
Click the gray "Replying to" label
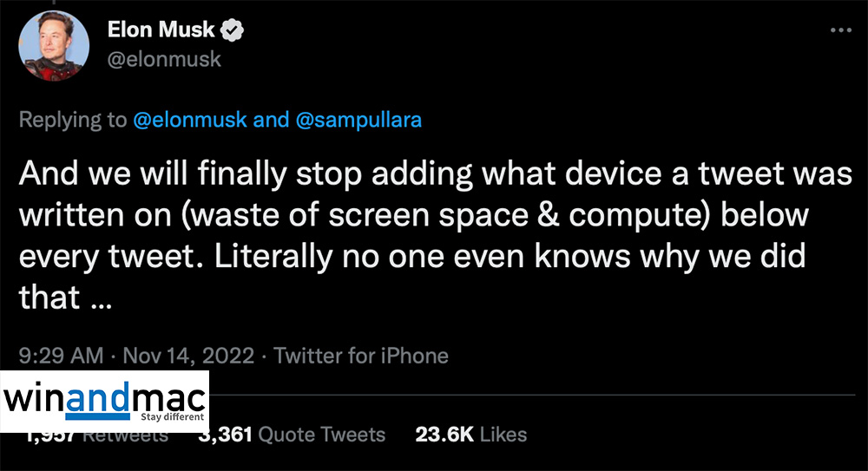click(73, 120)
